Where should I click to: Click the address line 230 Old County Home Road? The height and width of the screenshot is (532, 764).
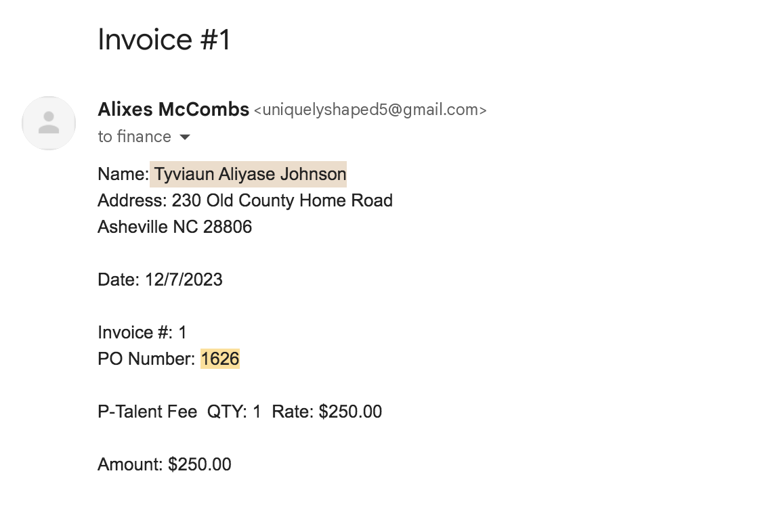(282, 200)
